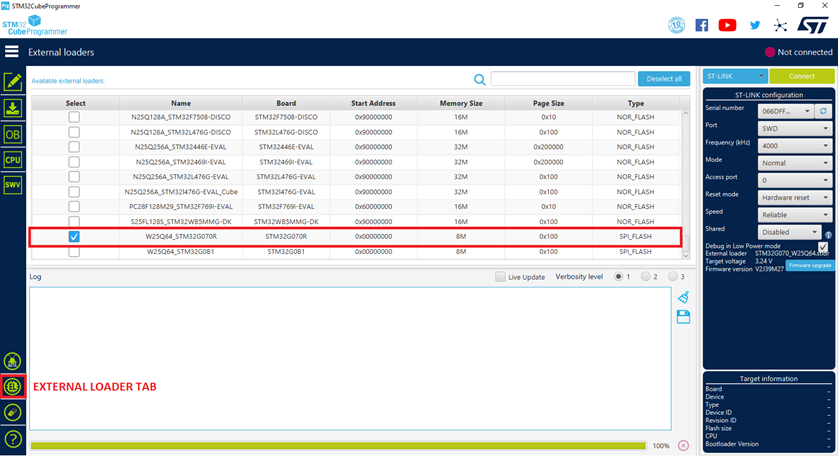
Task: Open the Frequency 4000 dropdown
Action: [795, 145]
